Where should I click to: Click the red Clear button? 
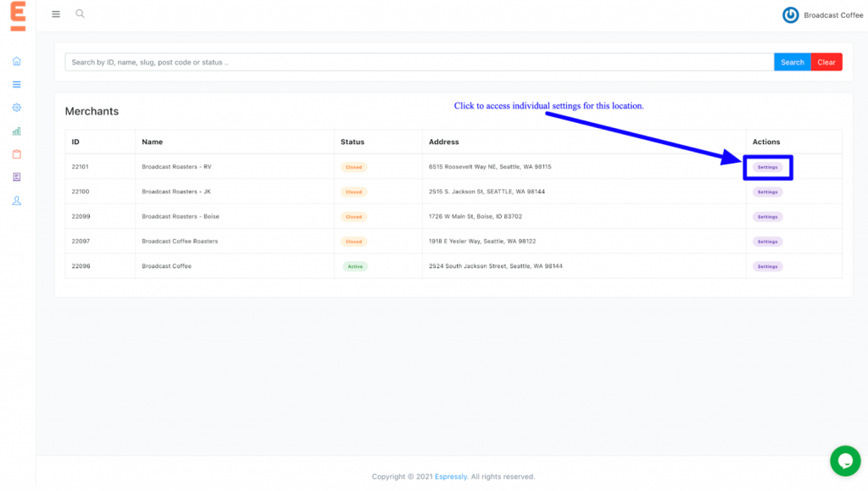(826, 62)
